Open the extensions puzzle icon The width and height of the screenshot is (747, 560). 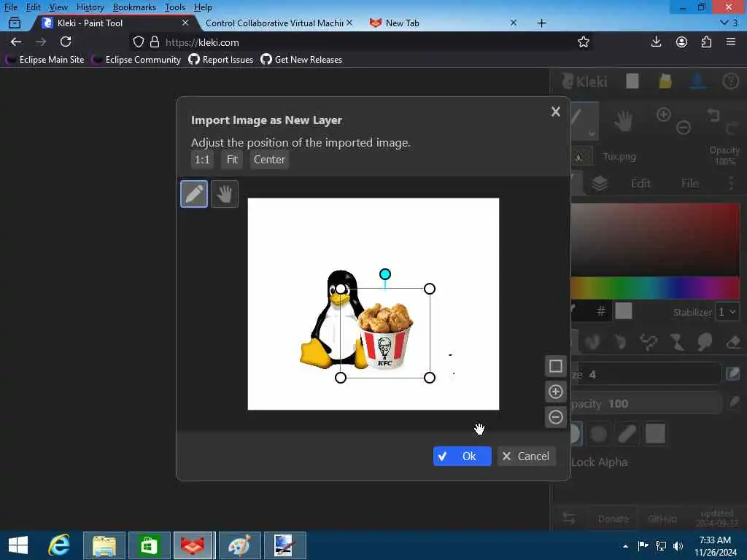(706, 42)
